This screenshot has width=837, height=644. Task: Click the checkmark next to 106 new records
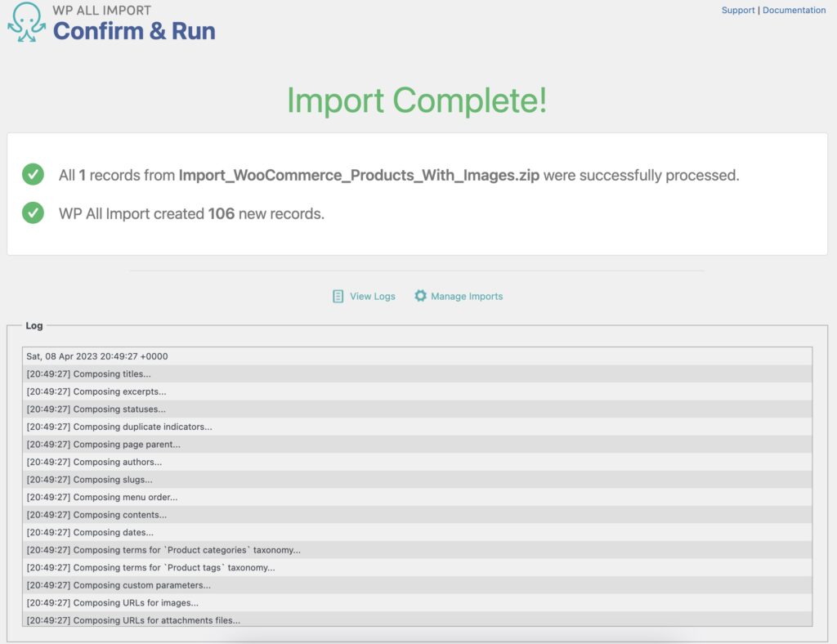33,213
